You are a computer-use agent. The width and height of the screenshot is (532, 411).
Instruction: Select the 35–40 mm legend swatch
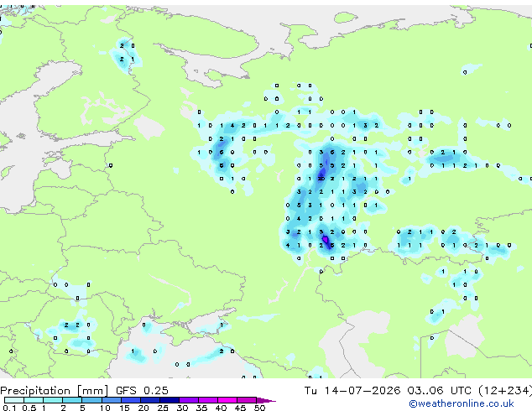point(208,400)
